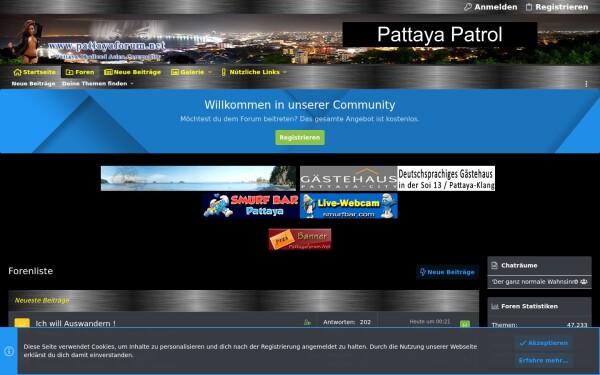The height and width of the screenshot is (375, 600).
Task: Open Neue Beiträge sub-navigation link
Action: tap(33, 83)
